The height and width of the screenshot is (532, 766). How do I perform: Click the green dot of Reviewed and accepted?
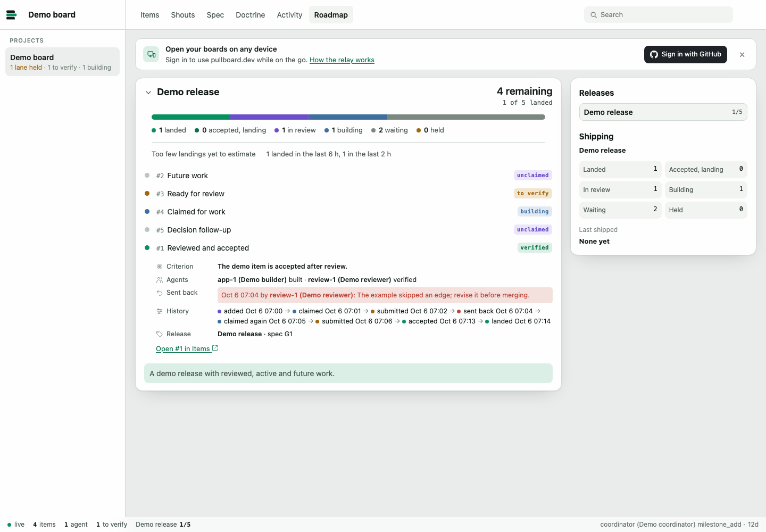coord(147,248)
